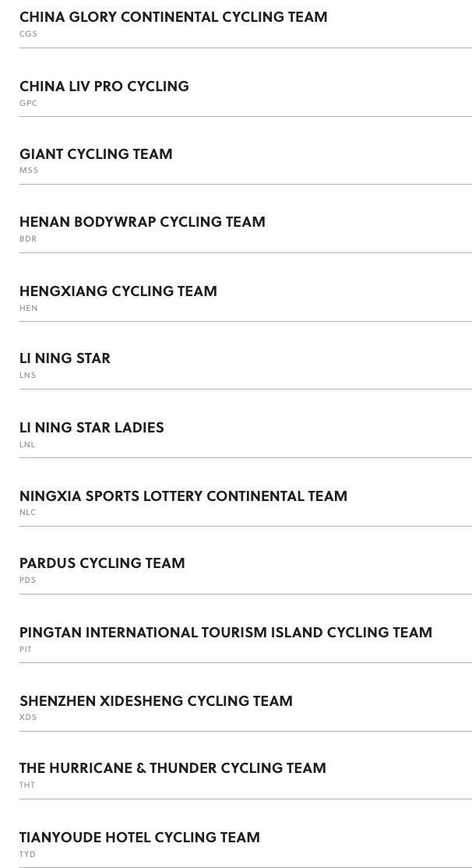Viewport: 472px width, 868px height.
Task: Click the BDR code under Henan Bodywrap
Action: coord(28,239)
